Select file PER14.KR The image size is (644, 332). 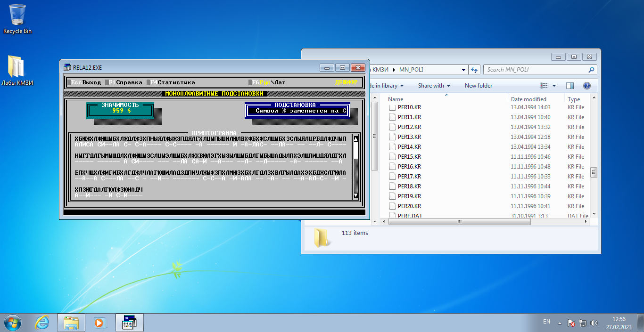coord(409,147)
